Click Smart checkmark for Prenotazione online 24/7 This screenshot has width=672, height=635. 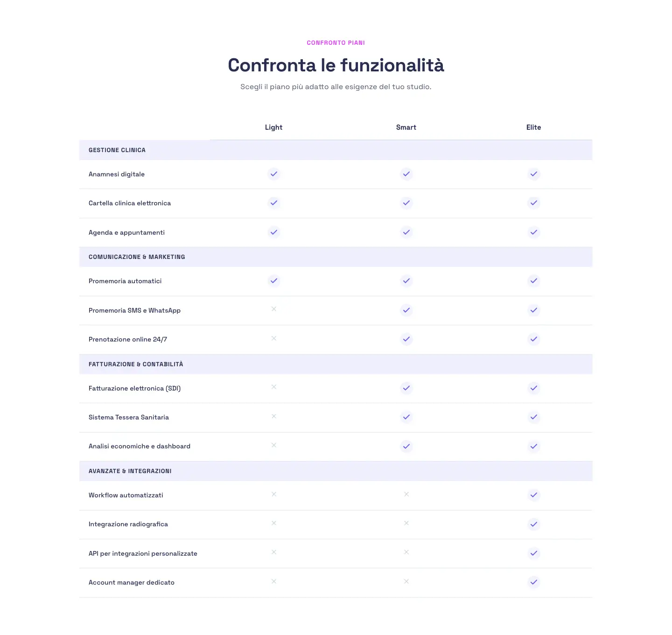tap(406, 339)
